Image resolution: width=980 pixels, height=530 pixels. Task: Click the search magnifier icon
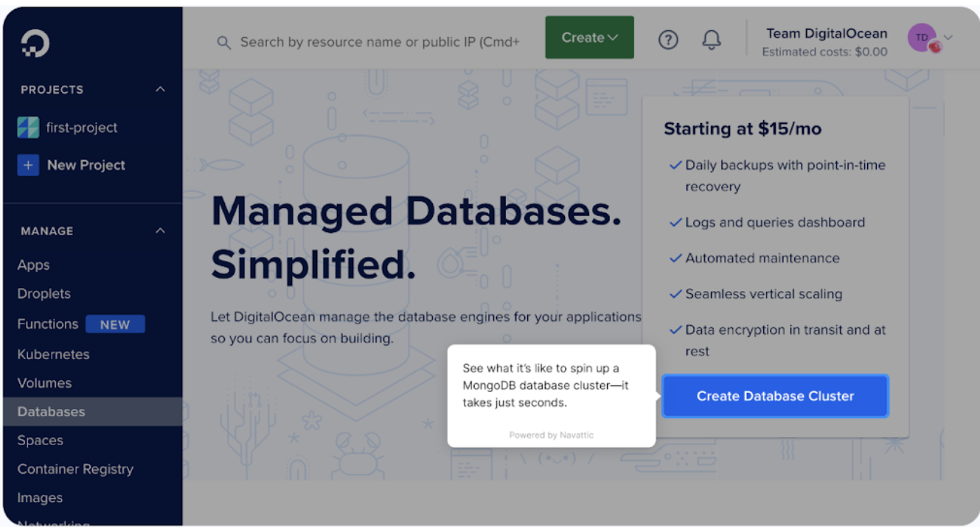coord(224,43)
